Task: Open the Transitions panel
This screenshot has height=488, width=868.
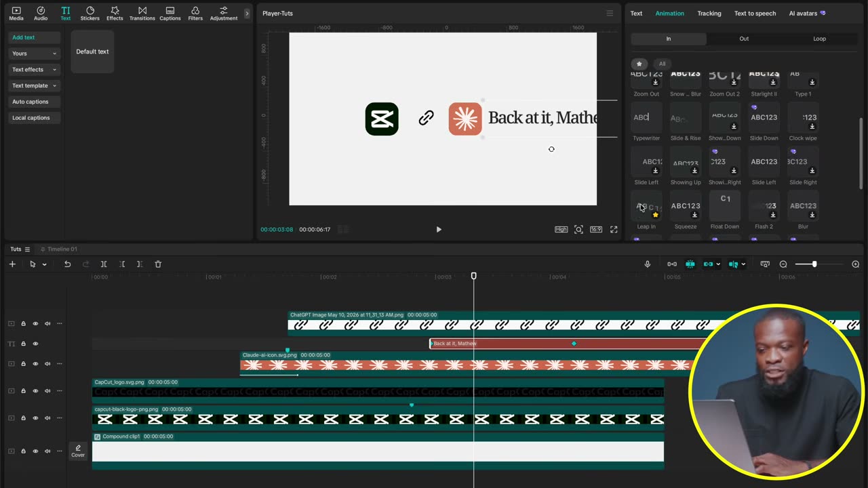Action: 142,14
